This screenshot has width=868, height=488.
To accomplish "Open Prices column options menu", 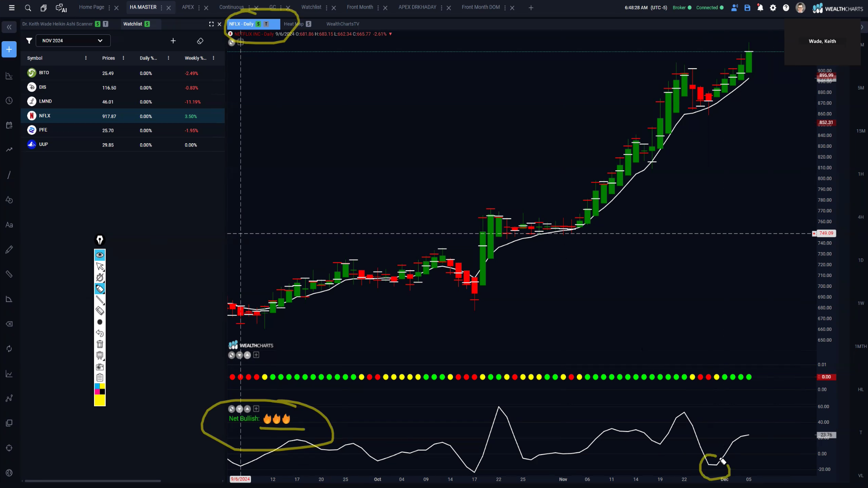I will (123, 58).
